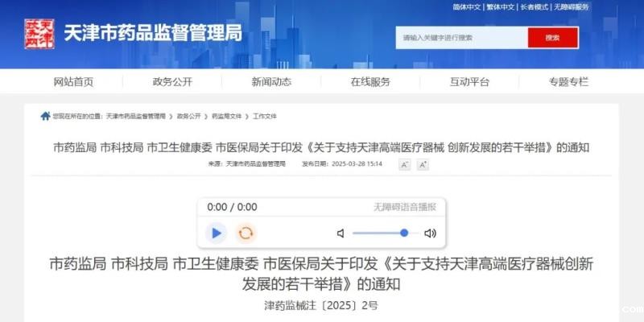The image size is (644, 322).
Task: Enable 长者模式 elder mode
Action: pos(535,7)
